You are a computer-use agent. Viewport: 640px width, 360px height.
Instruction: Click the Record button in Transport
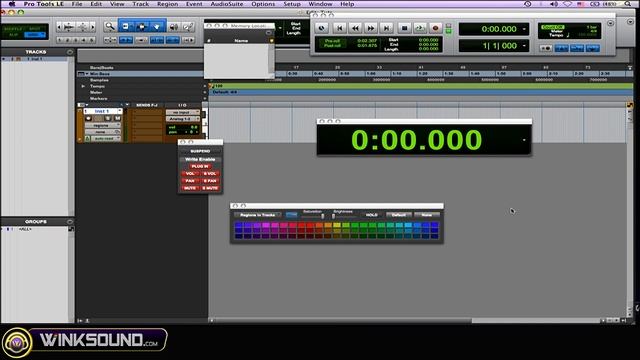click(x=436, y=28)
